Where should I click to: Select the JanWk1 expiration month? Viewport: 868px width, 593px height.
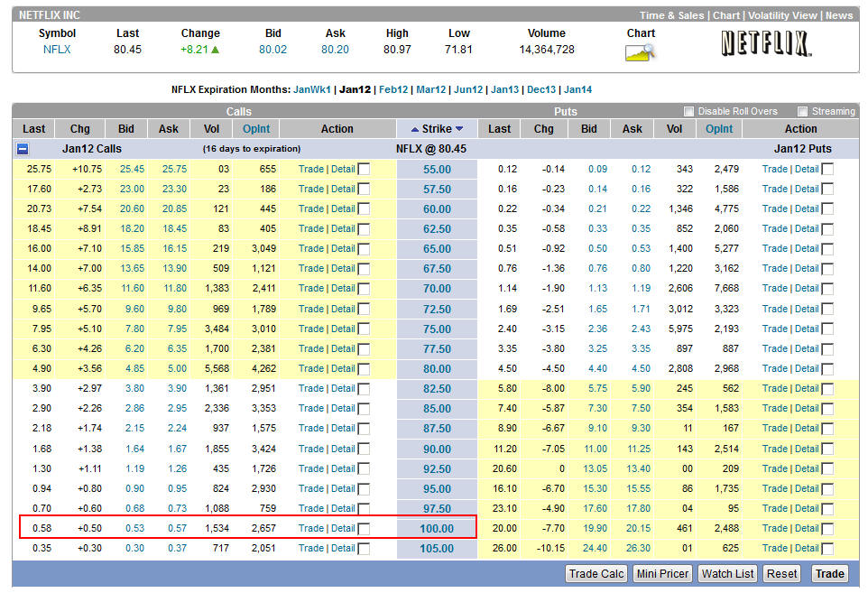[x=312, y=89]
